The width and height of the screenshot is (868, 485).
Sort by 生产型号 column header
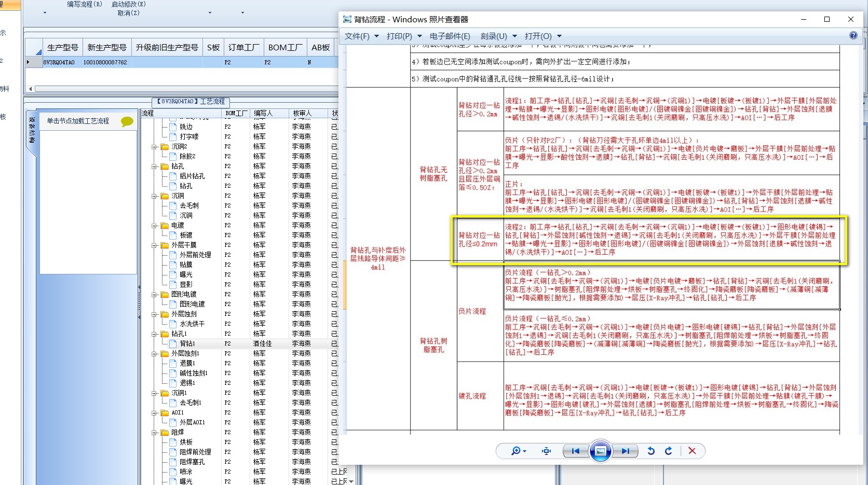click(x=62, y=47)
